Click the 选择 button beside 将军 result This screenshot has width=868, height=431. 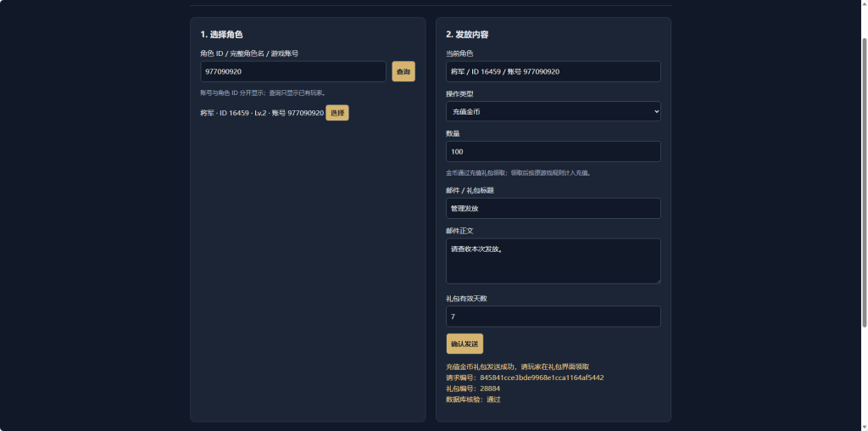337,113
